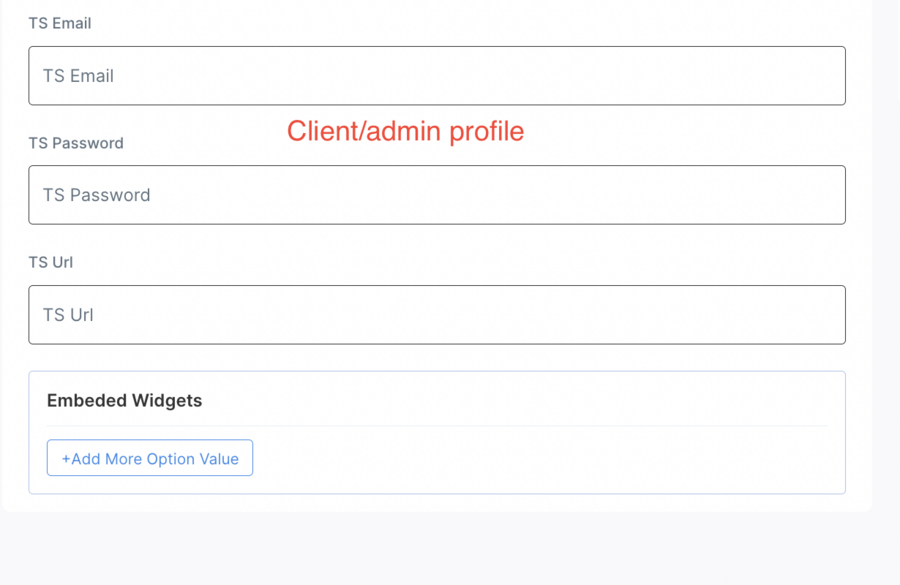Click the TS Password field label
The image size is (900, 585).
[76, 143]
